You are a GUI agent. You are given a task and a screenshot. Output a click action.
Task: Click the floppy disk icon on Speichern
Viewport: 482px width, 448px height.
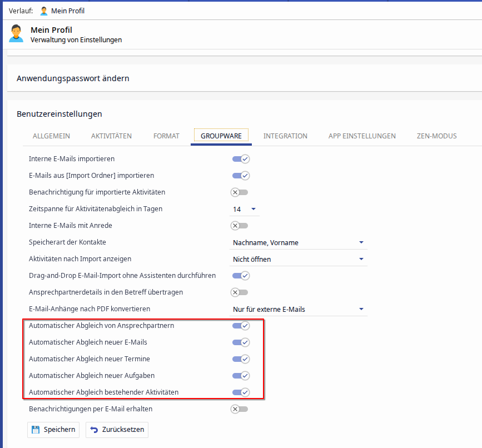[36, 430]
